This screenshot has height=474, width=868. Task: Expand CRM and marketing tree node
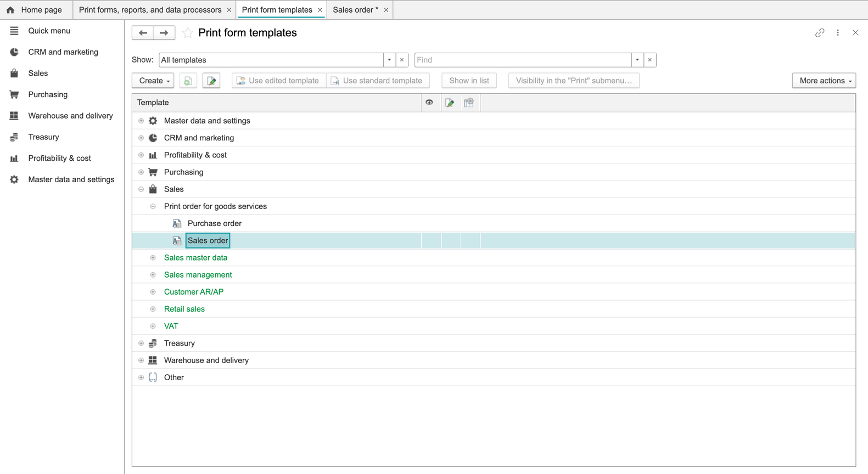[x=141, y=138]
